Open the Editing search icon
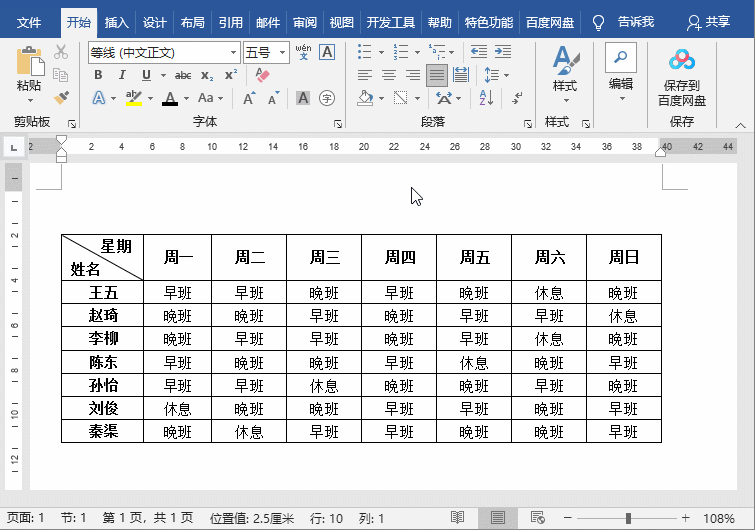 point(621,57)
